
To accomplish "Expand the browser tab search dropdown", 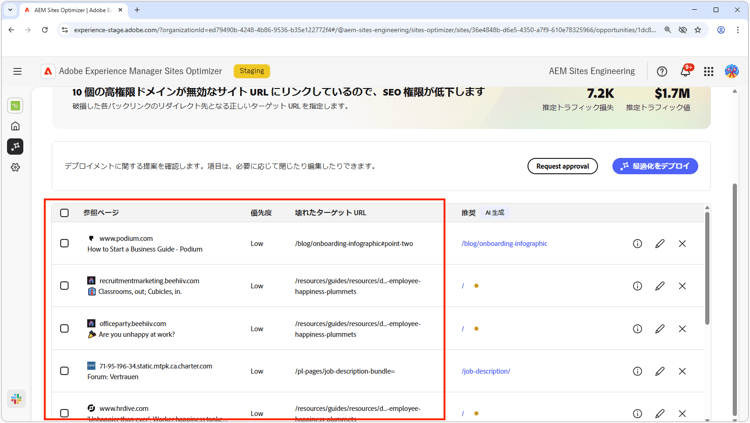I will pyautogui.click(x=10, y=10).
